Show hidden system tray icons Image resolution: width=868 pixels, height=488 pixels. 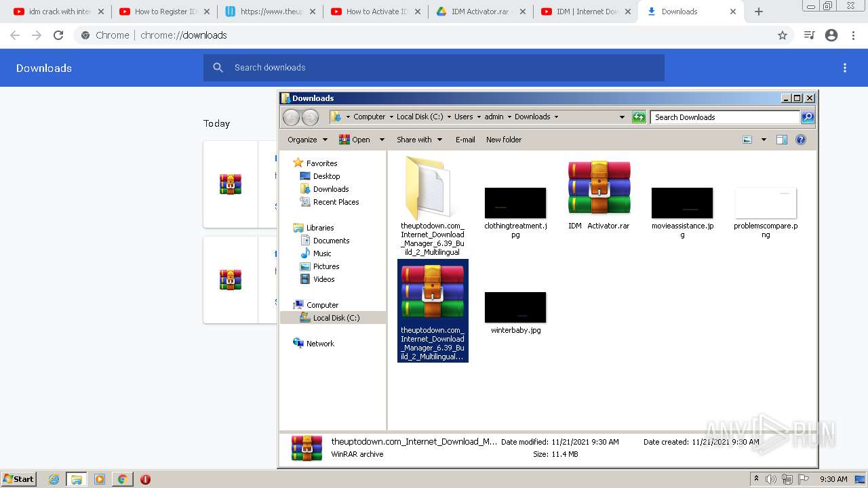point(756,479)
